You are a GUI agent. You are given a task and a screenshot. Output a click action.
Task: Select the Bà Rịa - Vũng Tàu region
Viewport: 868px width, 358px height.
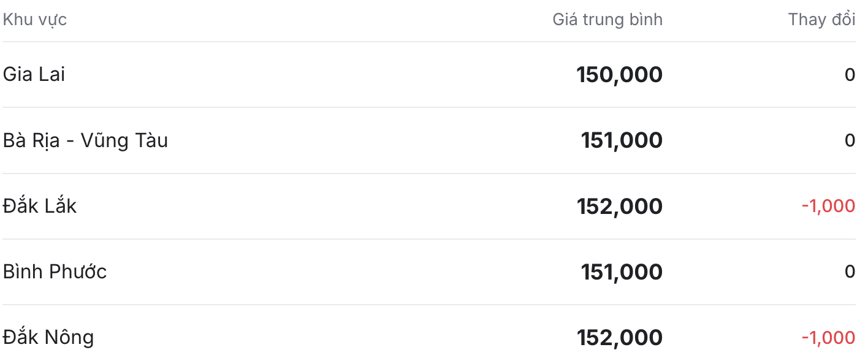point(85,140)
